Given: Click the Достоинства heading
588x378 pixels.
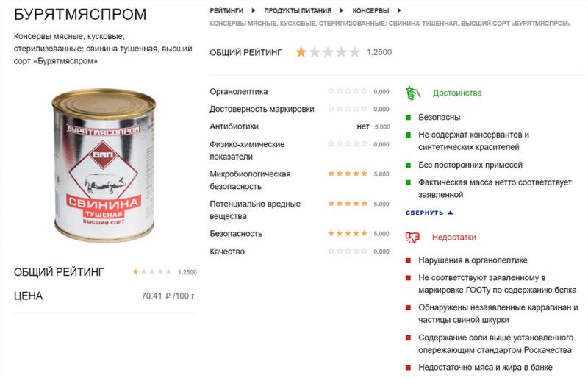Looking at the screenshot, I should point(457,93).
